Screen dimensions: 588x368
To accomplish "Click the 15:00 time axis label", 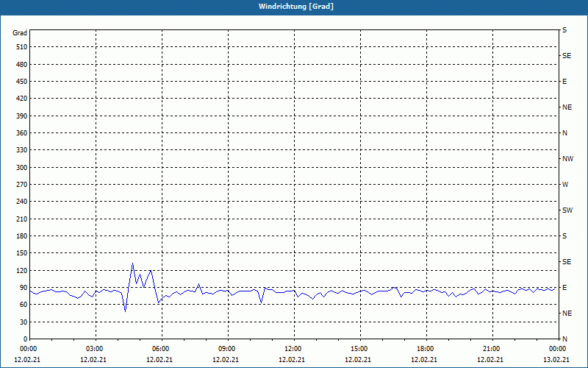I will point(359,348).
